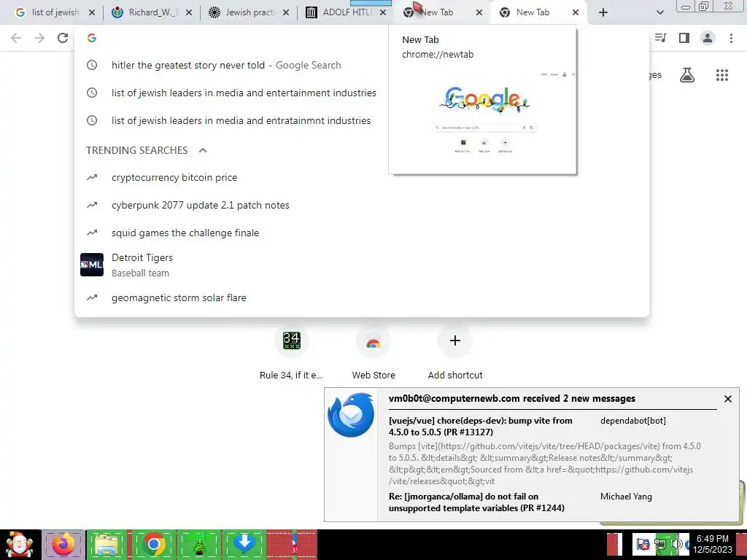Click the Google G icon in the address bar

click(92, 38)
